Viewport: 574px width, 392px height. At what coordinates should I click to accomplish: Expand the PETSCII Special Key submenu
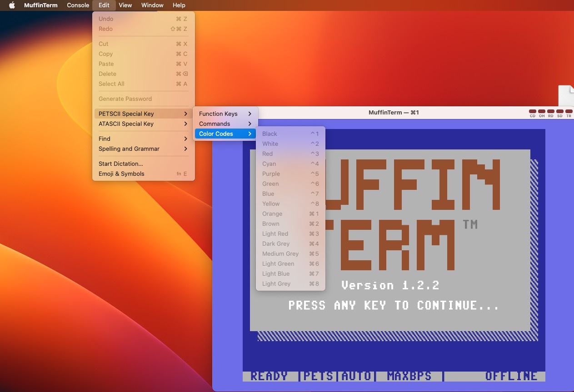pyautogui.click(x=144, y=114)
